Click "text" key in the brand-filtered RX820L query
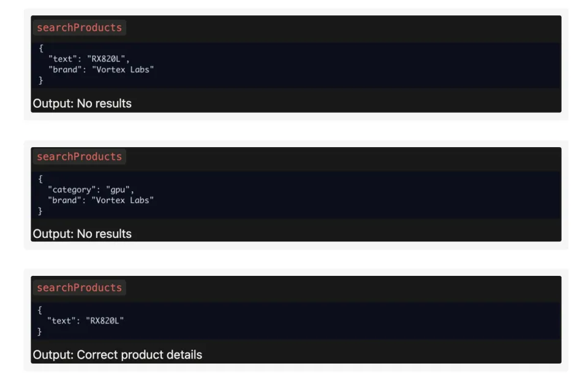Image resolution: width=588 pixels, height=377 pixels. click(61, 59)
